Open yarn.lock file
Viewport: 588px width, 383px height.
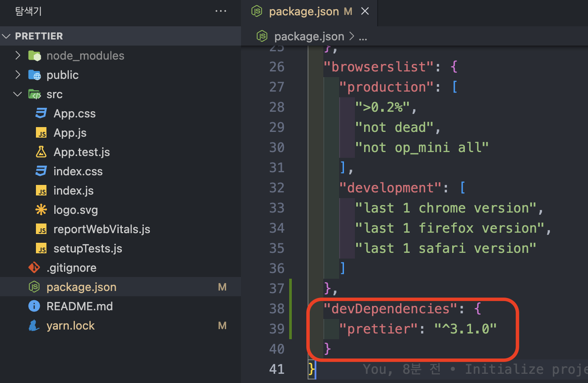(71, 326)
